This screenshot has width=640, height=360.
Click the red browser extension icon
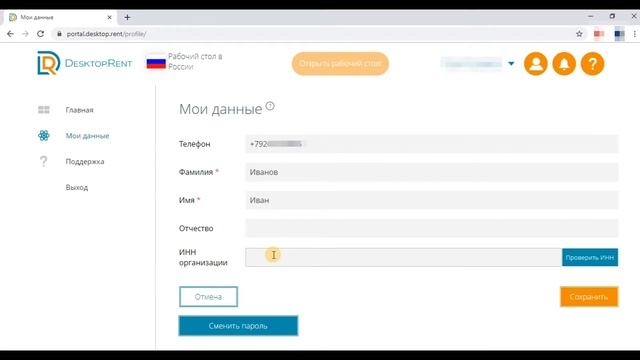599,34
